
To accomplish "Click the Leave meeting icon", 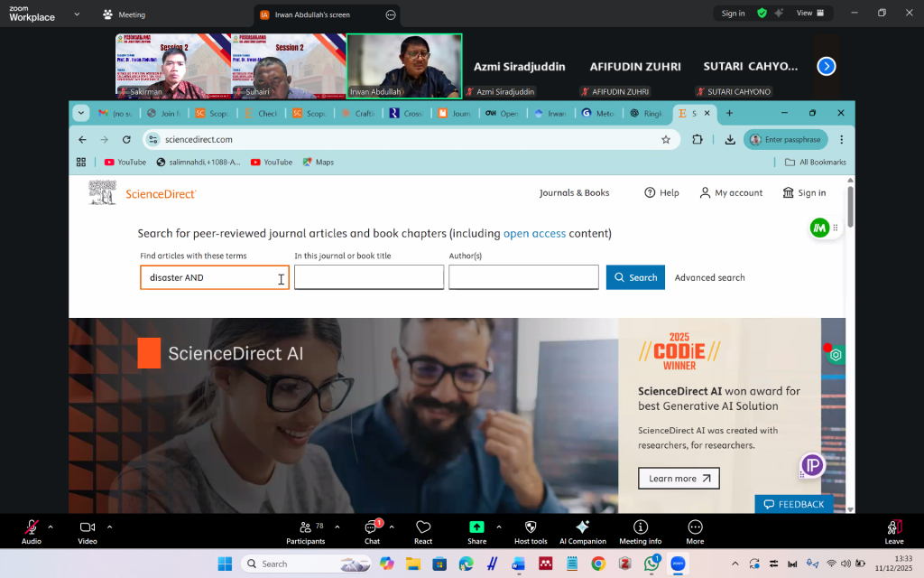I will 893,528.
